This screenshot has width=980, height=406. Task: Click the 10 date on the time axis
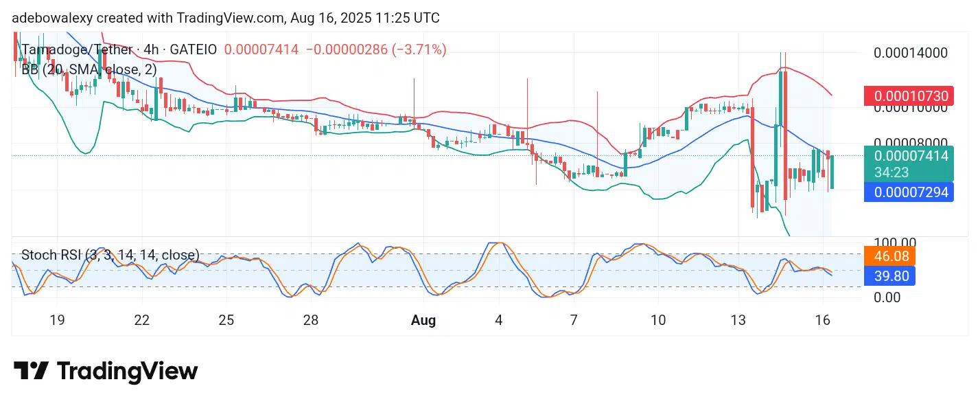tap(657, 320)
